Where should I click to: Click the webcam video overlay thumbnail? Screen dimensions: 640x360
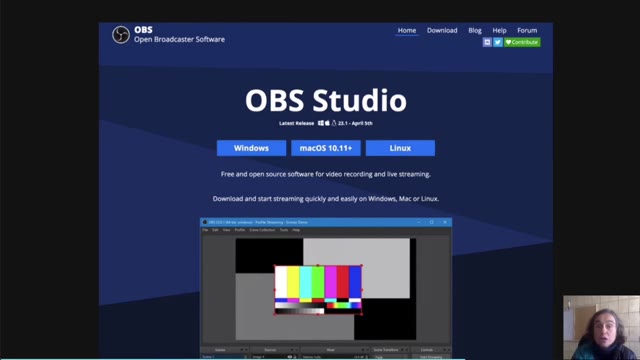click(602, 328)
